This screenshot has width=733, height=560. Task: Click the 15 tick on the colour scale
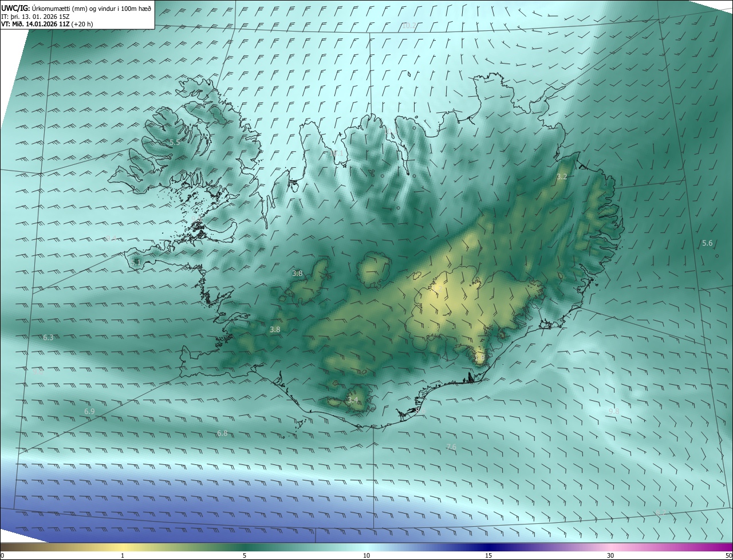point(488,555)
